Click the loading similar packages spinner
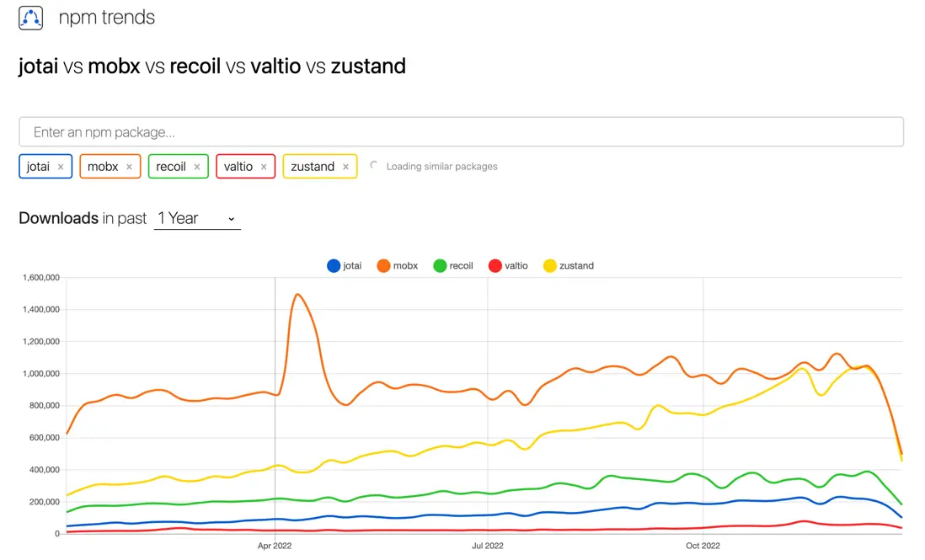 click(x=374, y=166)
